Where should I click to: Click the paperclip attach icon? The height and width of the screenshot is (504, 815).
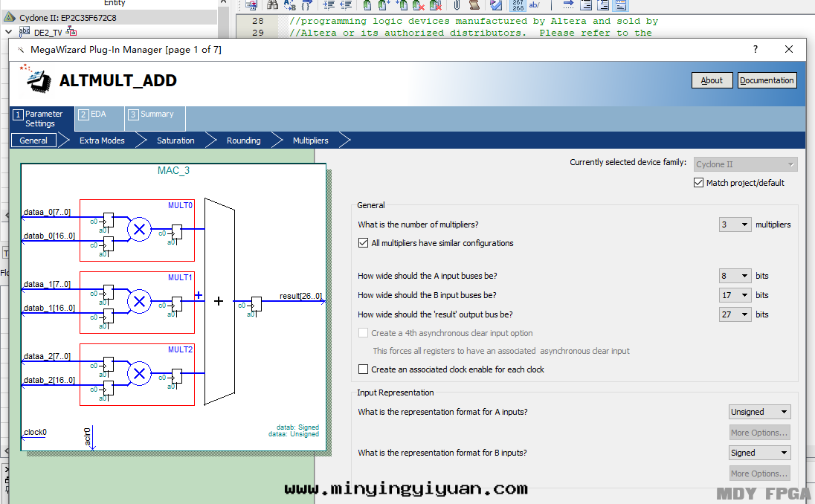pos(457,5)
